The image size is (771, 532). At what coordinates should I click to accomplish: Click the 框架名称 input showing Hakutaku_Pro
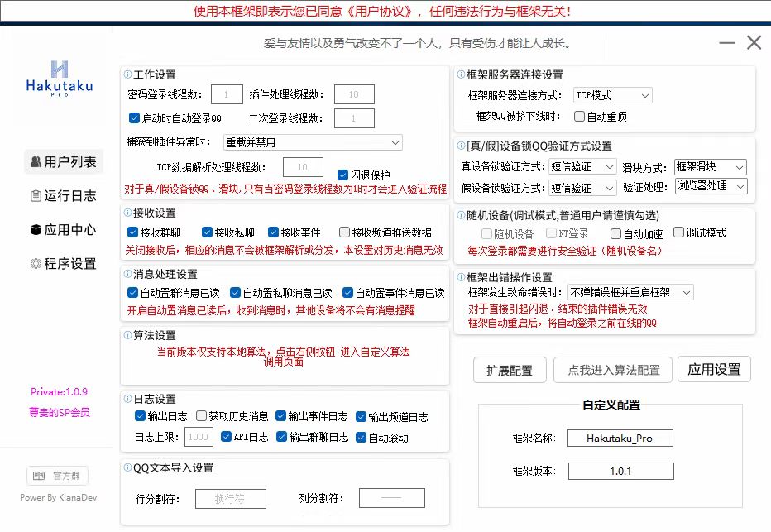[620, 438]
